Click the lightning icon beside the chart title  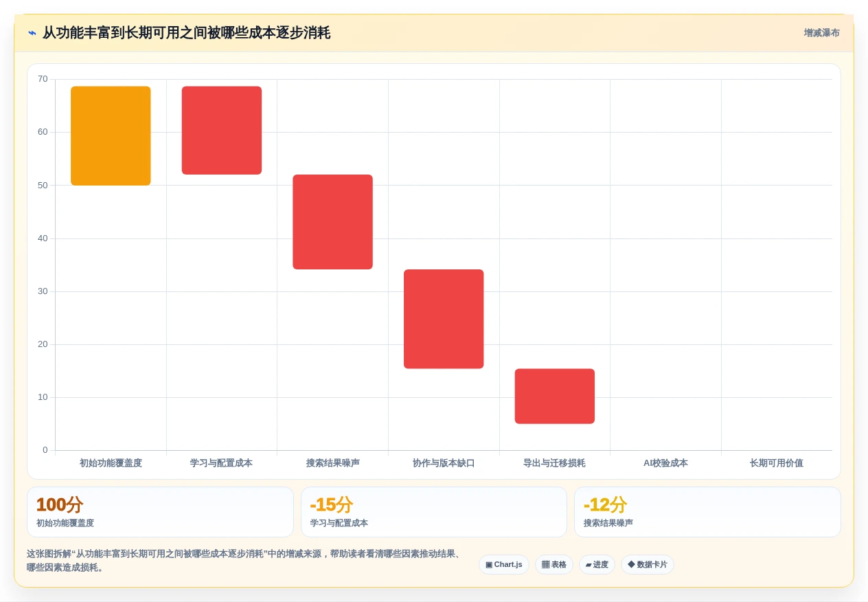pyautogui.click(x=32, y=33)
